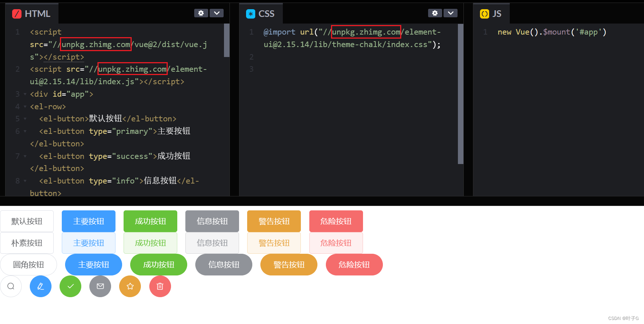Click the plain light-blue 主要按钮 button
The height and width of the screenshot is (324, 644).
point(89,243)
